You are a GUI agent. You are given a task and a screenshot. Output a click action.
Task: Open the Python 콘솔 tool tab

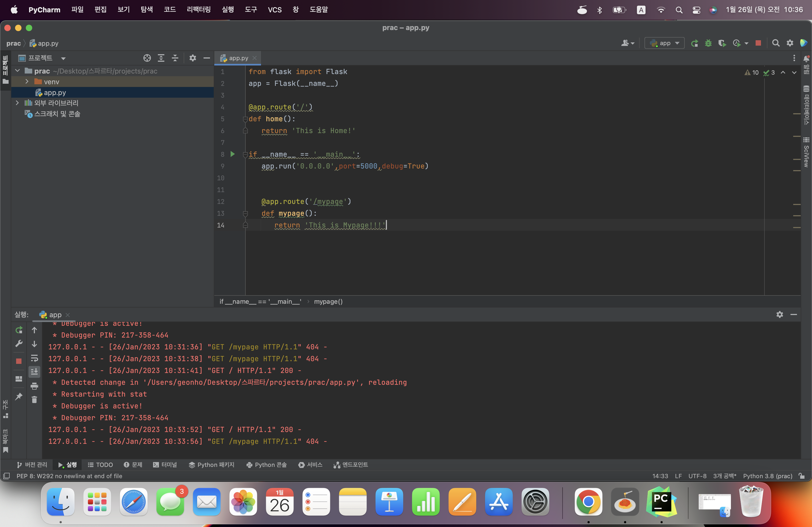coord(266,465)
